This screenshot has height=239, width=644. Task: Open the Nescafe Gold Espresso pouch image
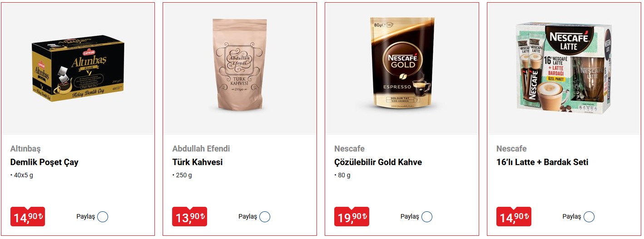[403, 64]
